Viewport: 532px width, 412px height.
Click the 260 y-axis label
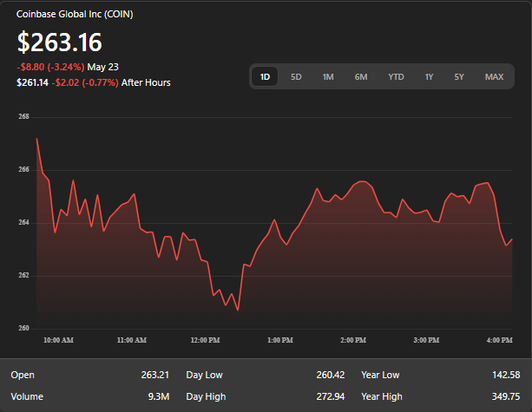[23, 328]
